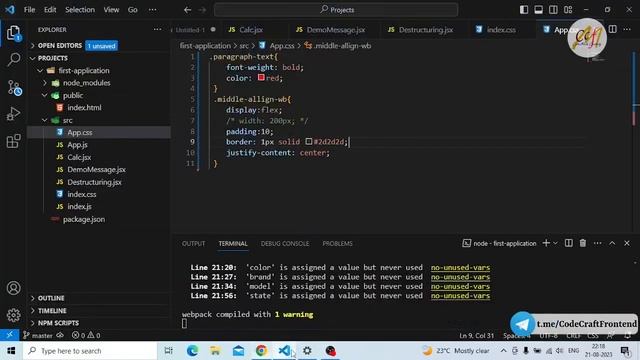Split the terminal
This screenshot has width=640, height=360.
tap(569, 243)
